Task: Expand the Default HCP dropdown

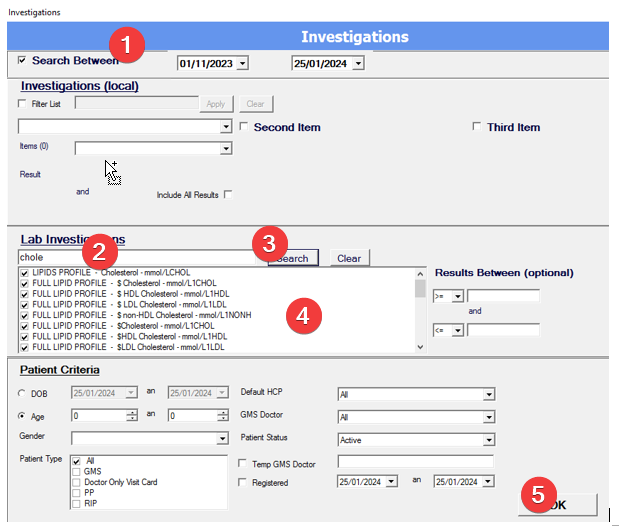Action: pos(488,394)
